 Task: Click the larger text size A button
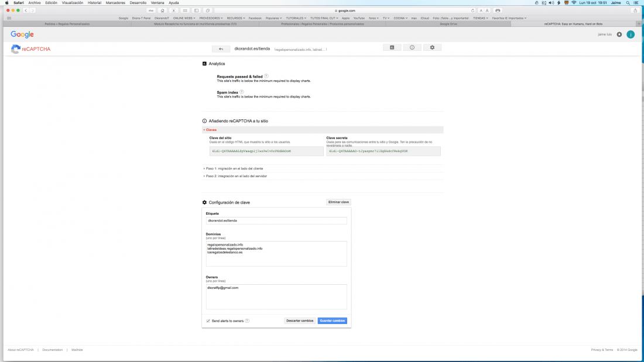point(487,11)
